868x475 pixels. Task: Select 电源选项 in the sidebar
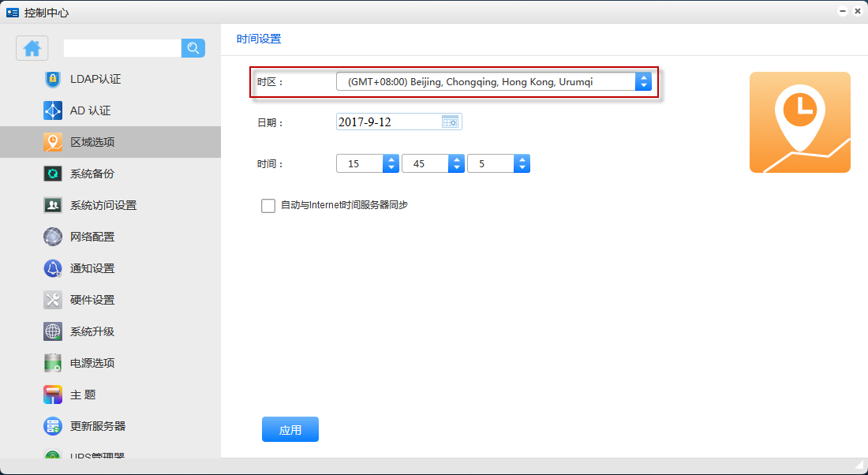92,363
